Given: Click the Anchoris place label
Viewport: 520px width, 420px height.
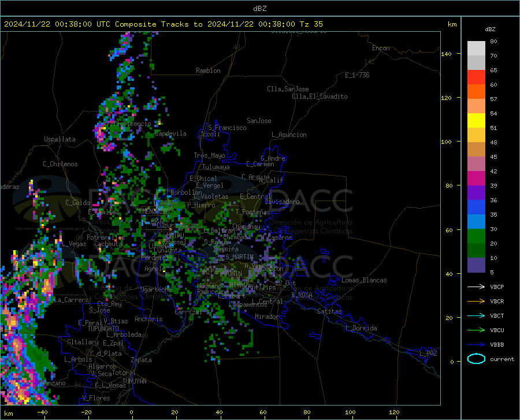Looking at the screenshot, I should coord(148,319).
